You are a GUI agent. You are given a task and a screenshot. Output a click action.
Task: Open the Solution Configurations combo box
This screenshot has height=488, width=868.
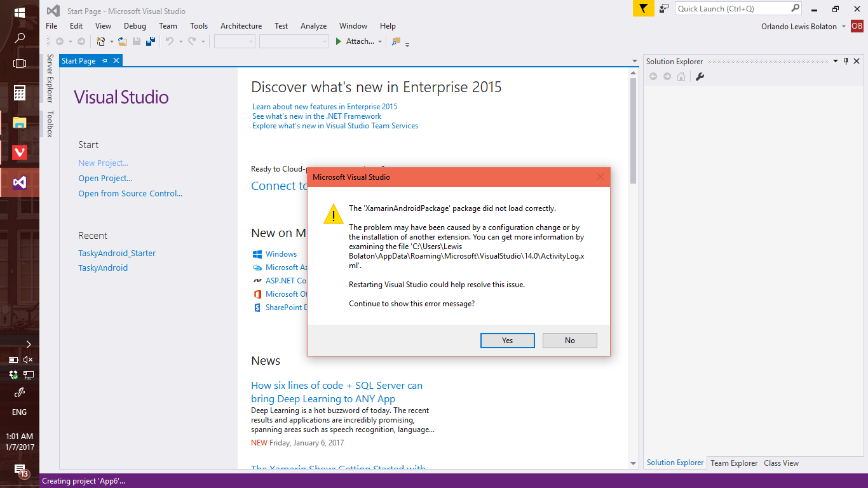(x=234, y=41)
